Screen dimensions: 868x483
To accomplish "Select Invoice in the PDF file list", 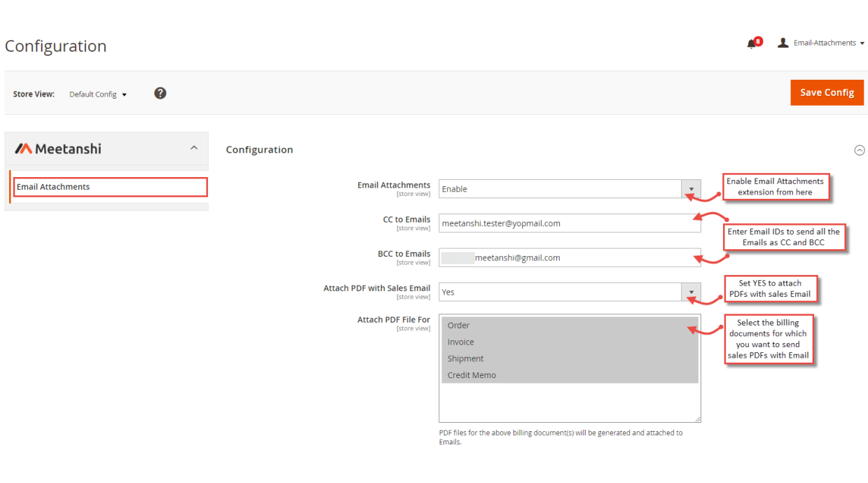I will [570, 342].
